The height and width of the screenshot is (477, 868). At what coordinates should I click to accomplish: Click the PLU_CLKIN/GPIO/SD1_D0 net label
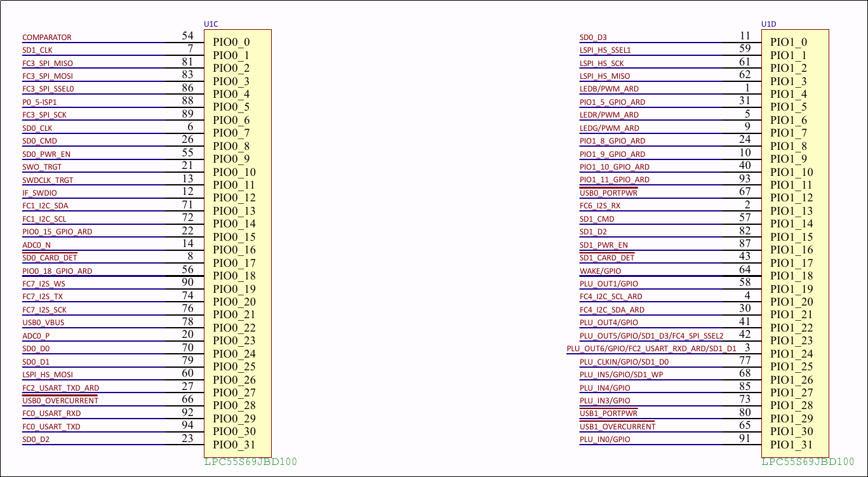(x=624, y=362)
